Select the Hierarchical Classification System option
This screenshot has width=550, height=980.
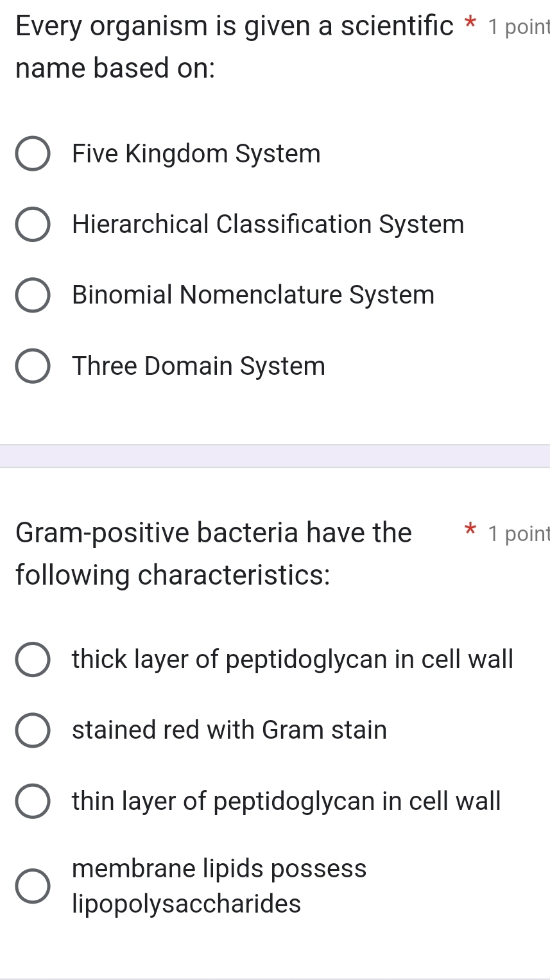tap(33, 224)
